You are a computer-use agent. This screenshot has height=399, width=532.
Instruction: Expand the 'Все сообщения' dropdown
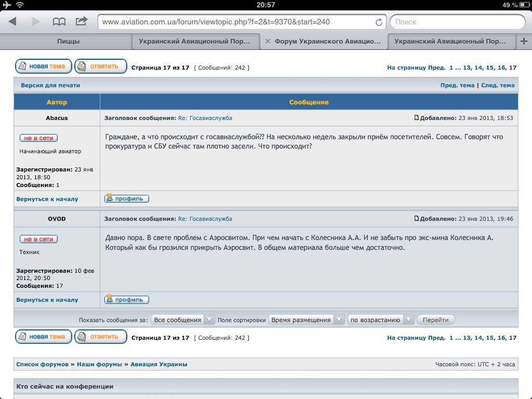[x=183, y=320]
